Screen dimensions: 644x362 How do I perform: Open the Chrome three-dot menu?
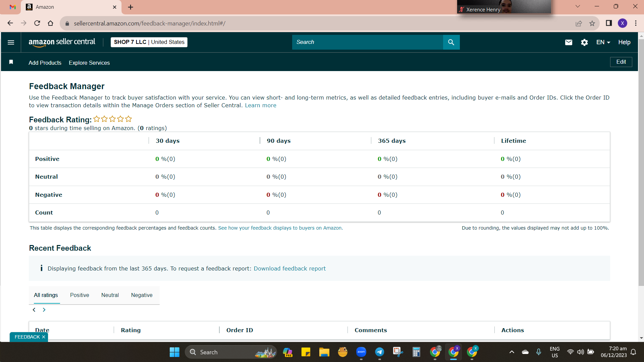pos(636,23)
